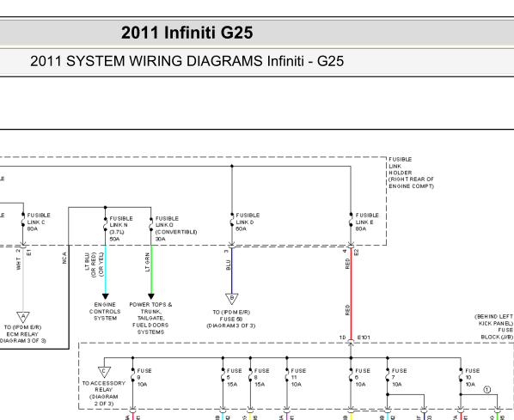Click the triangle connector A symbol
514x420 pixels.
(23, 316)
